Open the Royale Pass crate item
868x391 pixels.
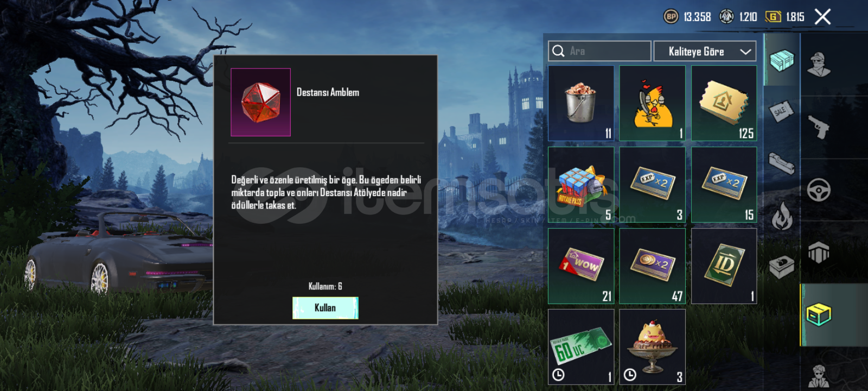(x=581, y=185)
